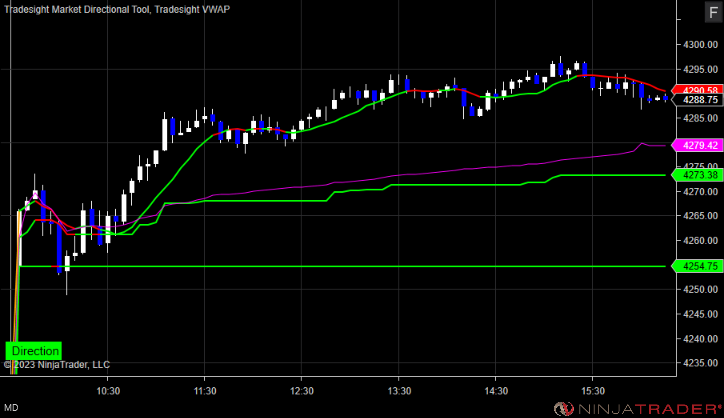This screenshot has width=724, height=418.
Task: Click the red 4290.58 price marker
Action: click(698, 90)
